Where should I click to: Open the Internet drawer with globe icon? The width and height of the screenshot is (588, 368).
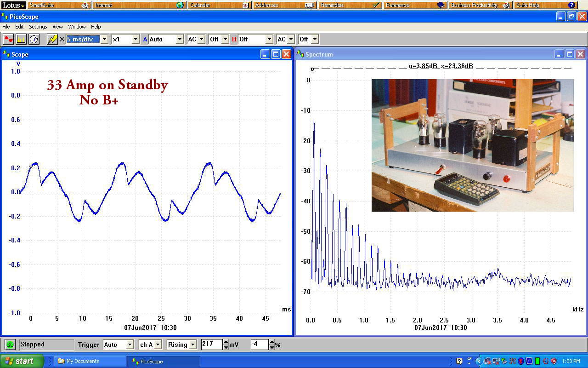pos(139,5)
